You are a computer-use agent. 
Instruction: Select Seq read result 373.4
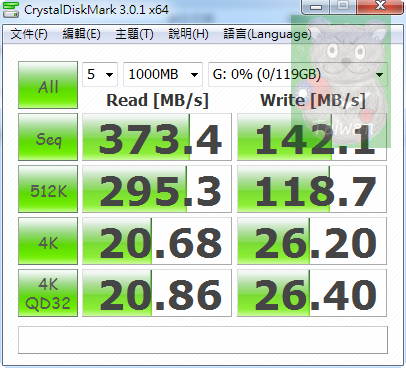point(157,137)
